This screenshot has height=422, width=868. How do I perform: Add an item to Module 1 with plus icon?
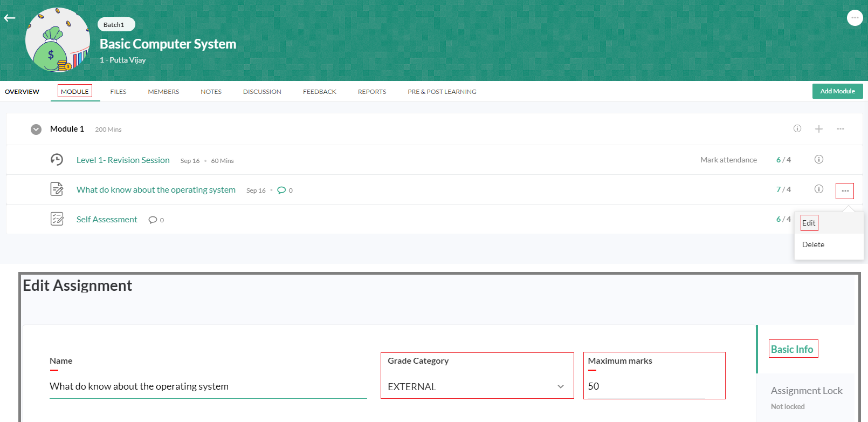pos(819,129)
